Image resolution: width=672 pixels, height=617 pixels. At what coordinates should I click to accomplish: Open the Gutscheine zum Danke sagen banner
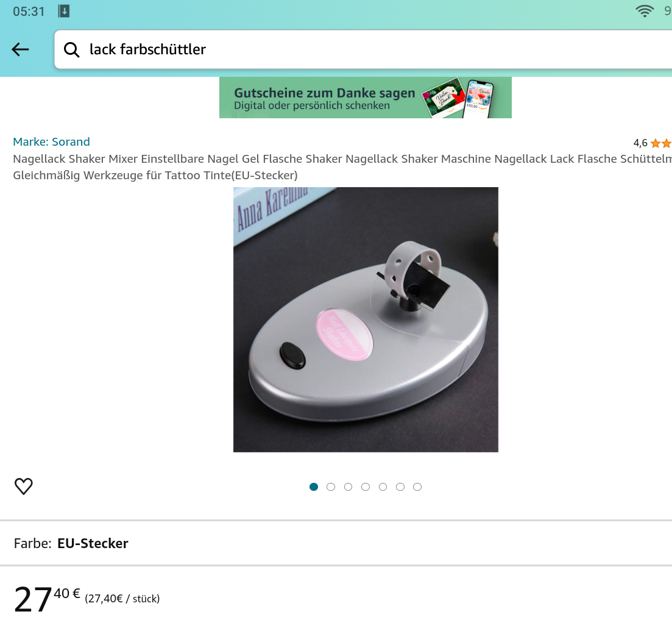365,98
